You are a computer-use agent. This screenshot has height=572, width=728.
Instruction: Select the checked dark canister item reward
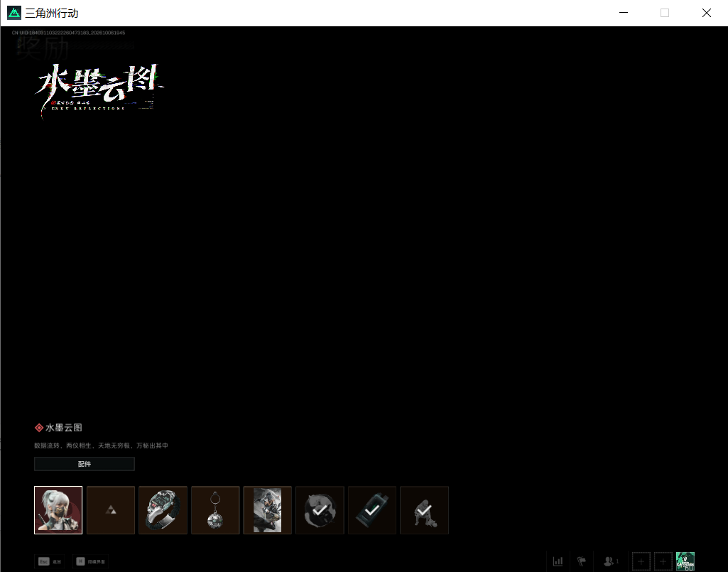(372, 510)
